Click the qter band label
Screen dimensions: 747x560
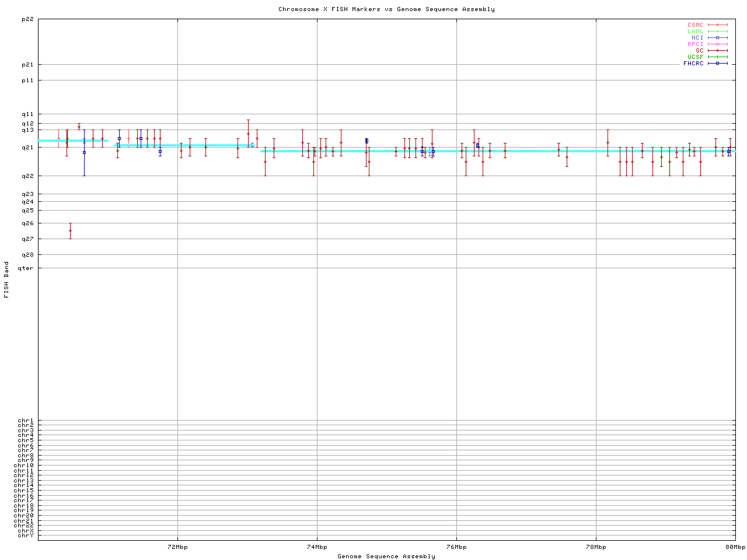click(26, 268)
